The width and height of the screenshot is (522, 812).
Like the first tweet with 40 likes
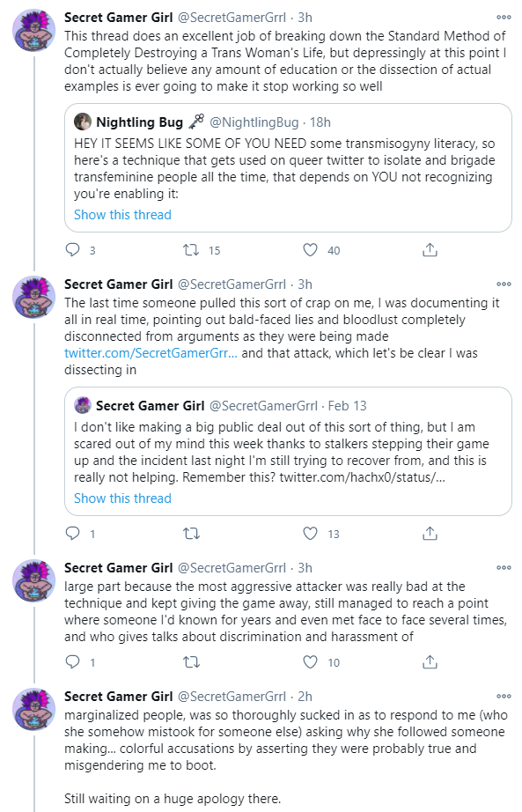[x=310, y=250]
